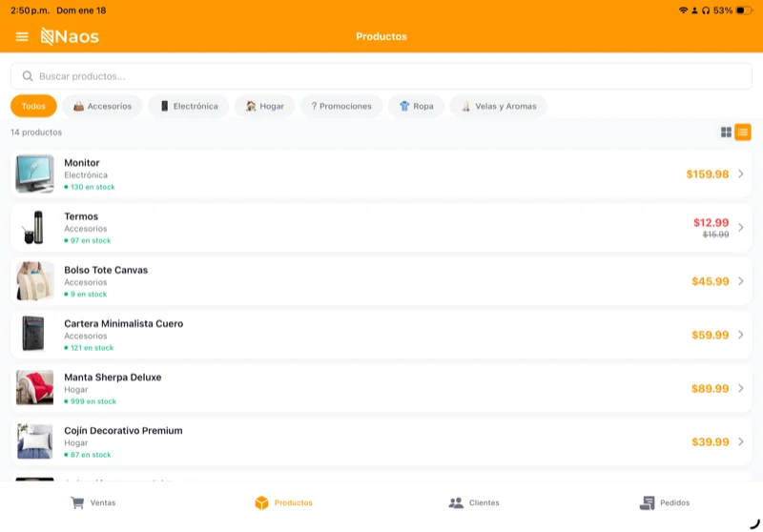The image size is (763, 532).
Task: Tap the Naos logo
Action: [x=70, y=37]
